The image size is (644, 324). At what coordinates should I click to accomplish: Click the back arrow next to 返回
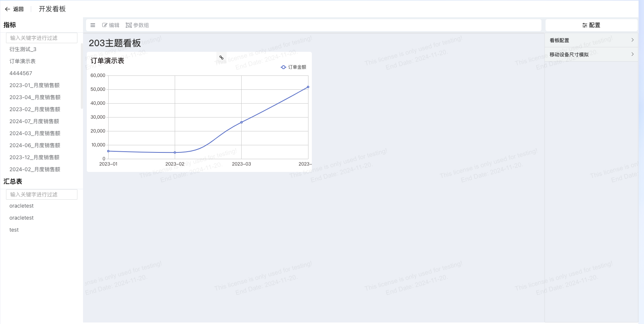coord(8,9)
